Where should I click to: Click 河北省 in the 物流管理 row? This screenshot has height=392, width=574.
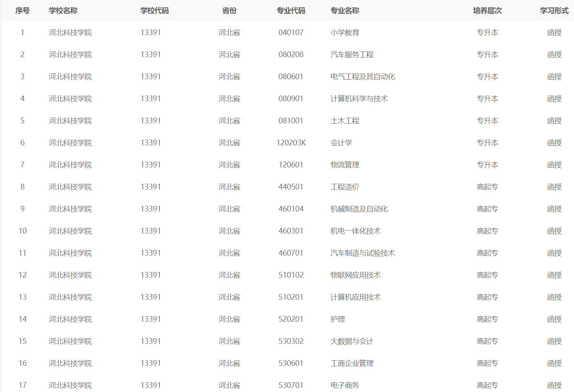(229, 165)
